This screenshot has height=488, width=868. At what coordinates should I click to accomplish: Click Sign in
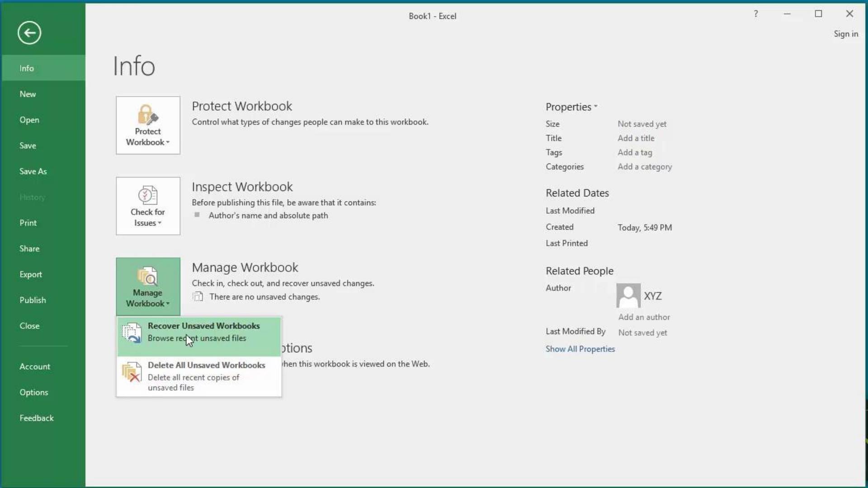pos(846,34)
